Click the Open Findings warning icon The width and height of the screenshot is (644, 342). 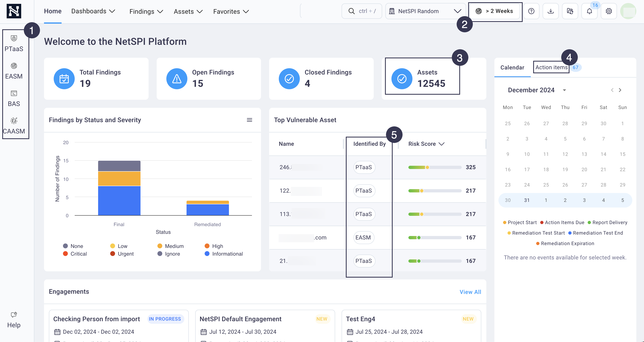pyautogui.click(x=177, y=79)
